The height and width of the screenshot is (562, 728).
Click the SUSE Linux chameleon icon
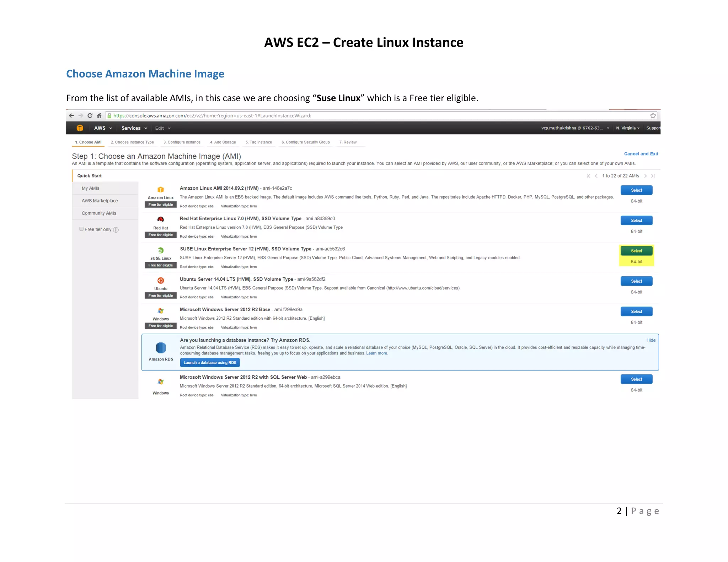click(161, 250)
